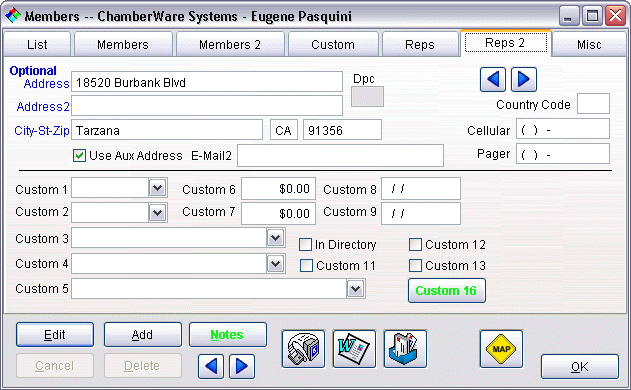The width and height of the screenshot is (631, 390).
Task: Tick the Custom 12 checkbox
Action: 415,244
